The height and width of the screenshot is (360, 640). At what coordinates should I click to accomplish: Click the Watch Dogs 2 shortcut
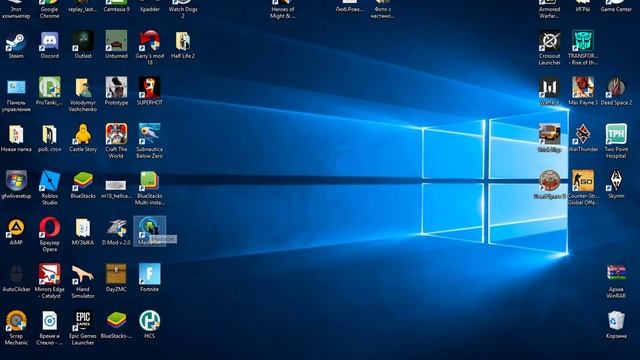point(183,9)
